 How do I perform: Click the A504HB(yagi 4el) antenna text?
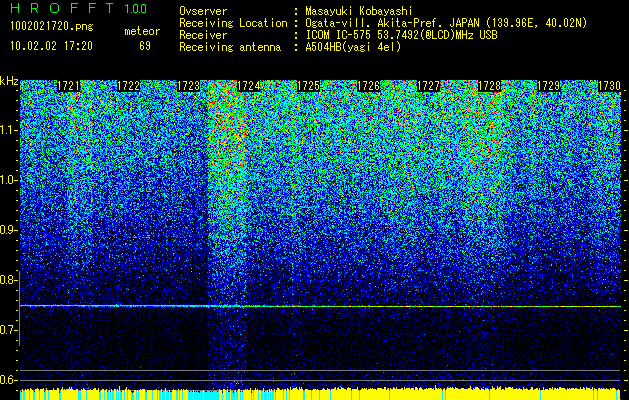pyautogui.click(x=353, y=47)
